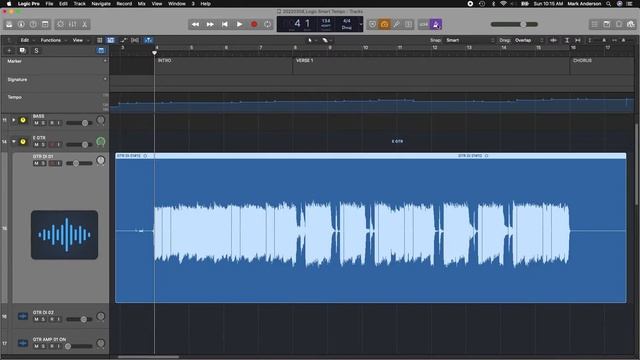Adjust the GTR DI 01 volume slider
The height and width of the screenshot is (360, 640).
point(79,163)
